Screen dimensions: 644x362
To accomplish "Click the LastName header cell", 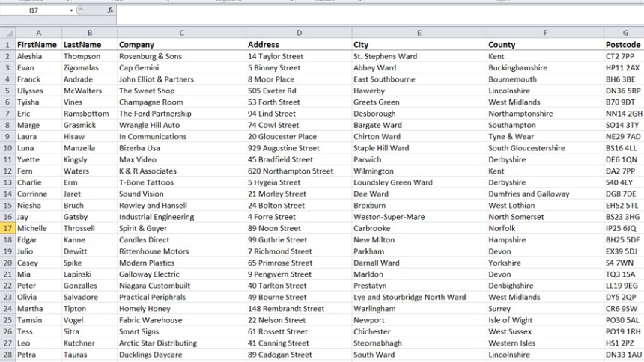I will click(90, 44).
